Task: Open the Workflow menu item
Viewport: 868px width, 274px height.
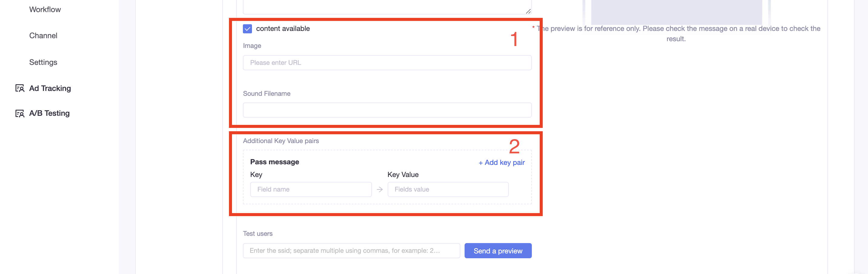Action: coord(45,9)
